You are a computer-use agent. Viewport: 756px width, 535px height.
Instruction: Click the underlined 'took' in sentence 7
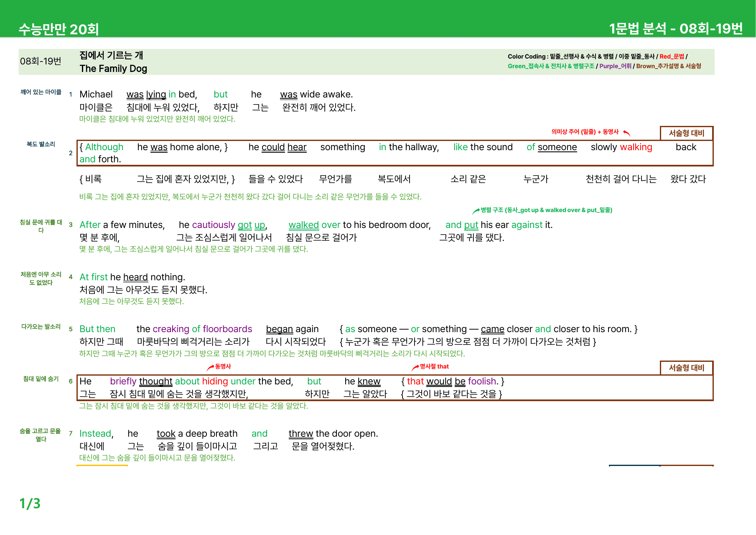166,434
